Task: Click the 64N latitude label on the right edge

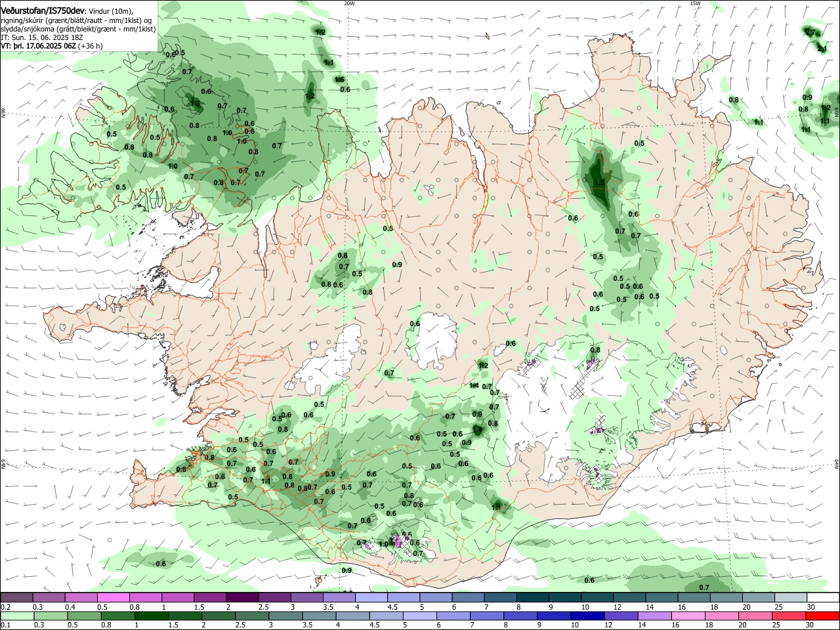Action: 837,463
